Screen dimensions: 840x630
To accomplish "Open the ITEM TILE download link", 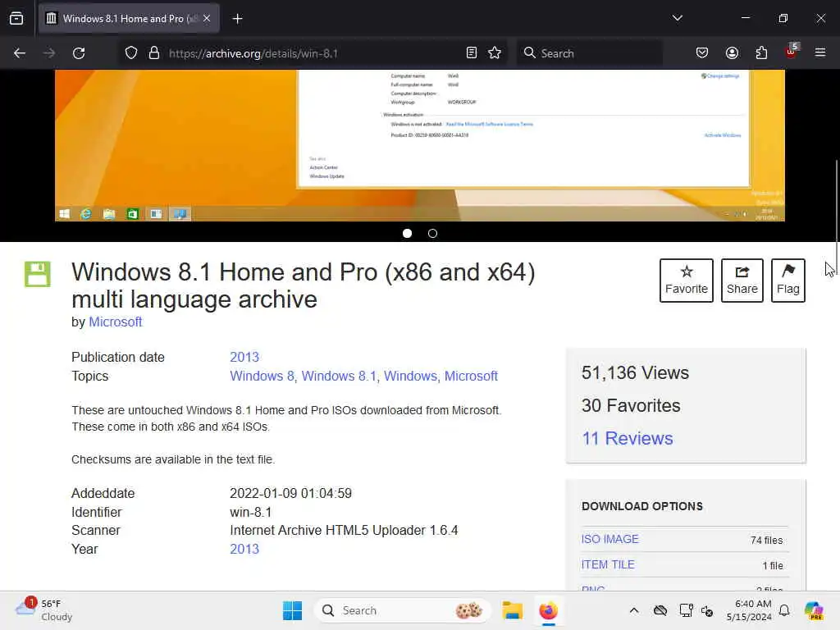I will coord(608,564).
